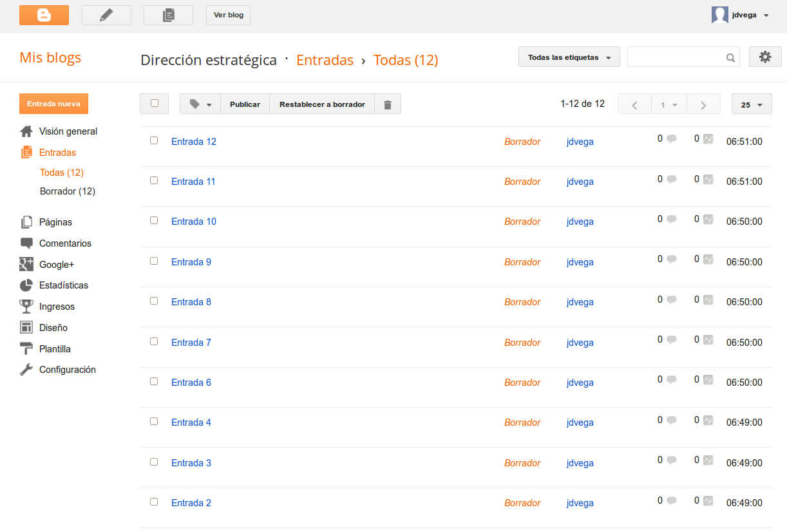The image size is (787, 532).
Task: Open Borrador (12) in sidebar
Action: 68,191
